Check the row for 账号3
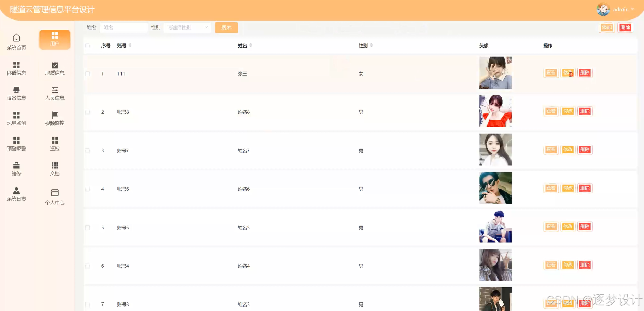644x311 pixels. (88, 305)
